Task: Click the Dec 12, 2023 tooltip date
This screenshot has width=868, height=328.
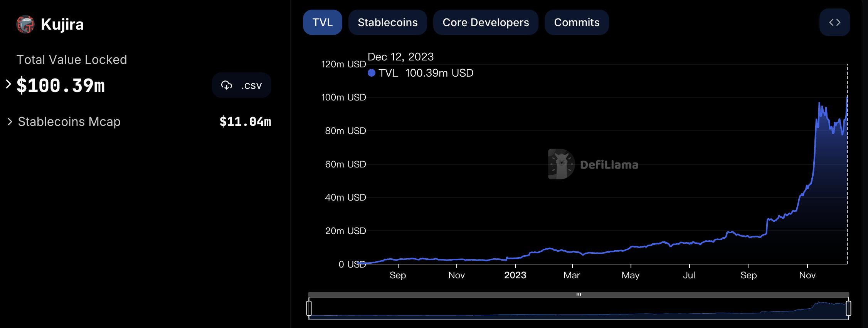Action: pyautogui.click(x=400, y=57)
